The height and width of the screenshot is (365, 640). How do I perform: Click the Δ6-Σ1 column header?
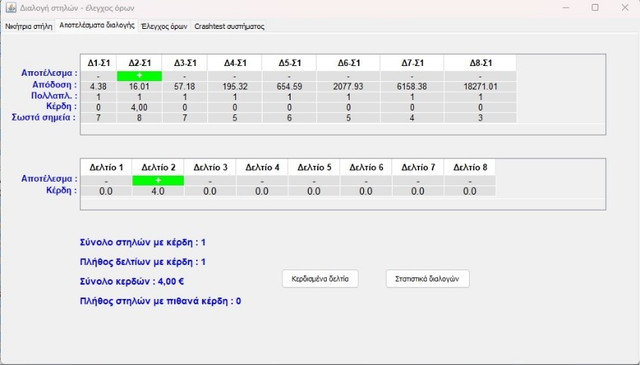pyautogui.click(x=348, y=63)
